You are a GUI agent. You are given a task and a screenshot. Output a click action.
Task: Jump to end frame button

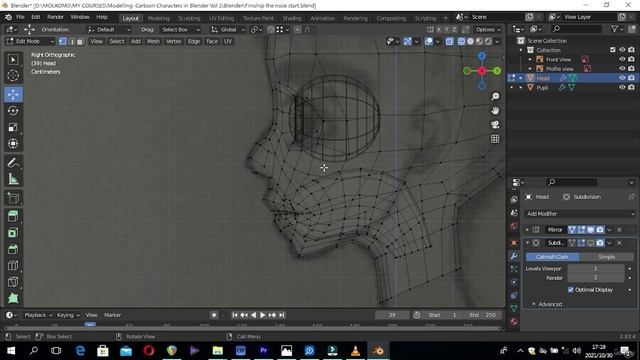(282, 315)
